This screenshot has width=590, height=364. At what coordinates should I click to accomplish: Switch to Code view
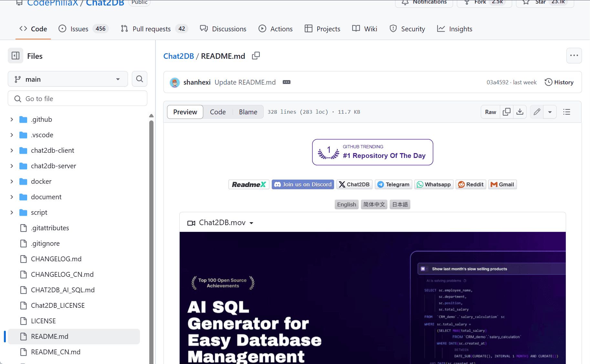pos(218,112)
